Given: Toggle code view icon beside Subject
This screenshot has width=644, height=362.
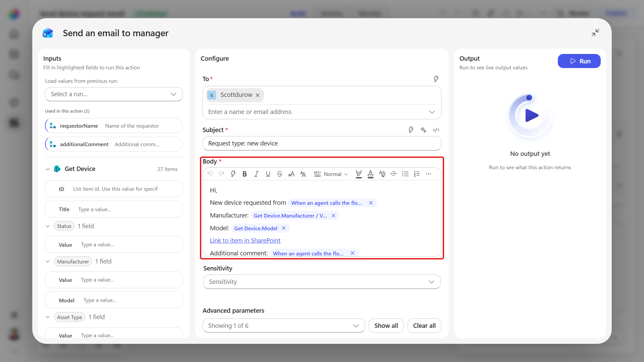Looking at the screenshot, I should [x=436, y=130].
